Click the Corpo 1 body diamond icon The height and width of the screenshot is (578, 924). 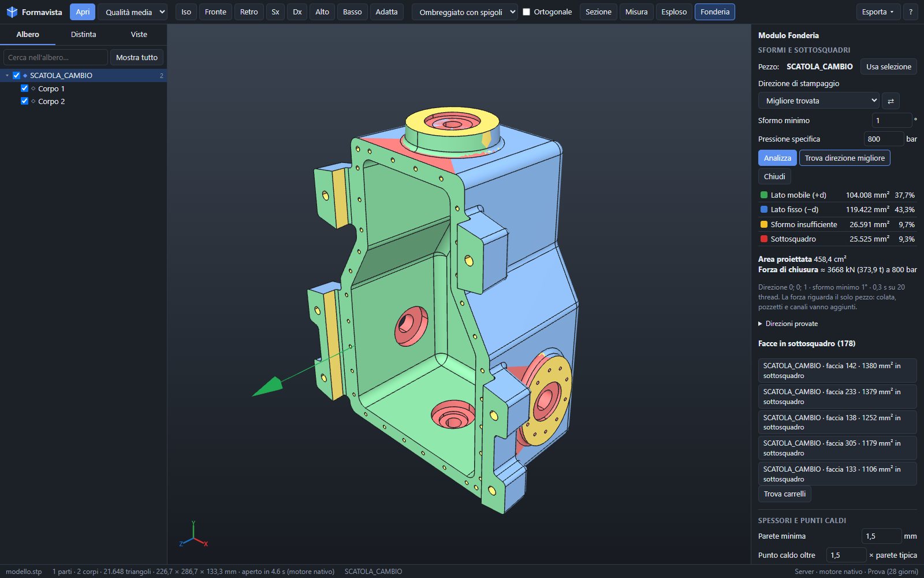(x=33, y=88)
